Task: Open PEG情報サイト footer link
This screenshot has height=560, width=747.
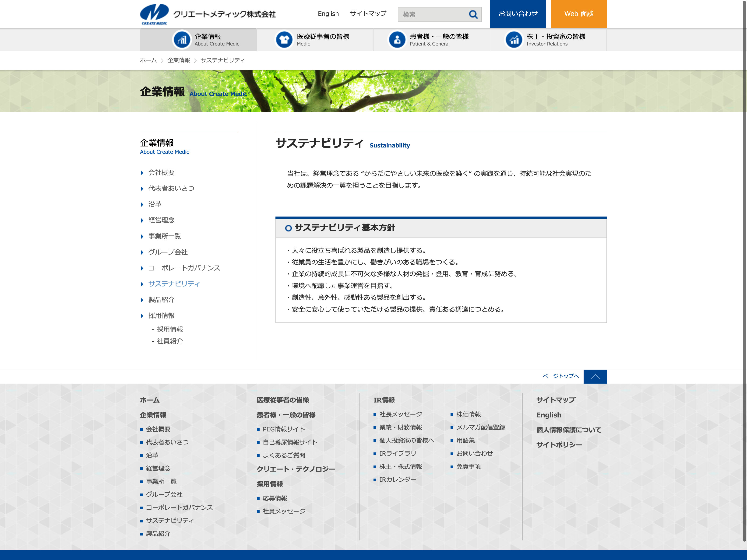Action: pos(284,429)
